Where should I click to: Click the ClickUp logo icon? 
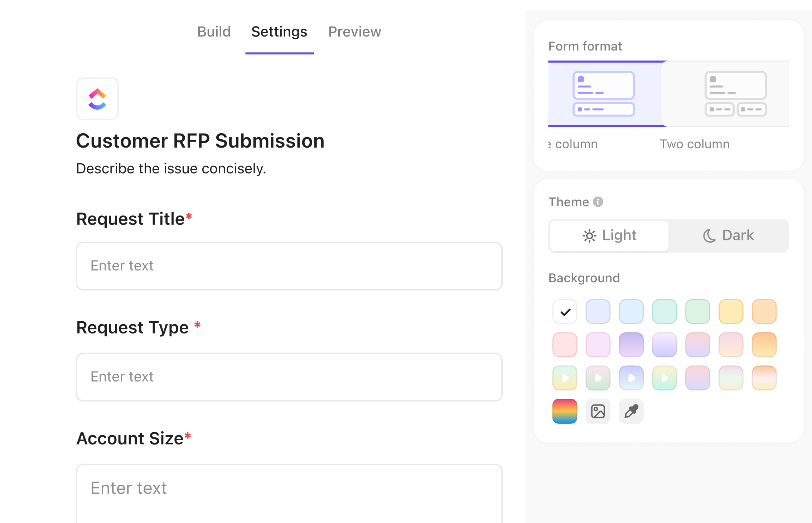pos(97,99)
